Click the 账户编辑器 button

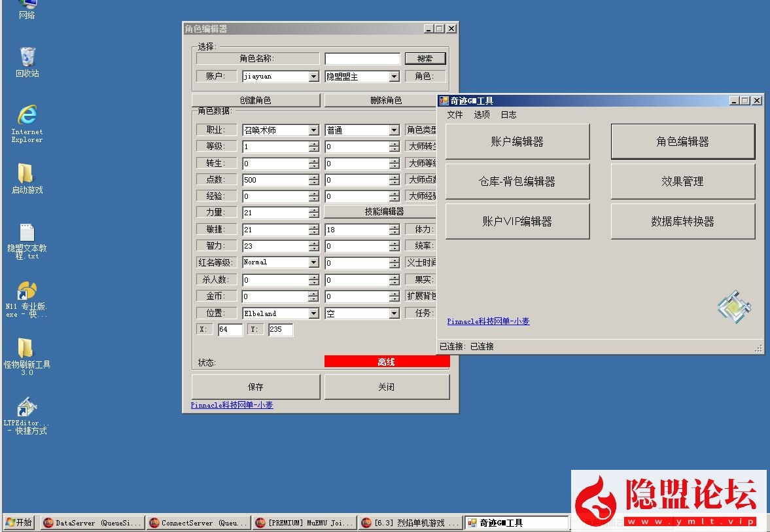point(517,141)
